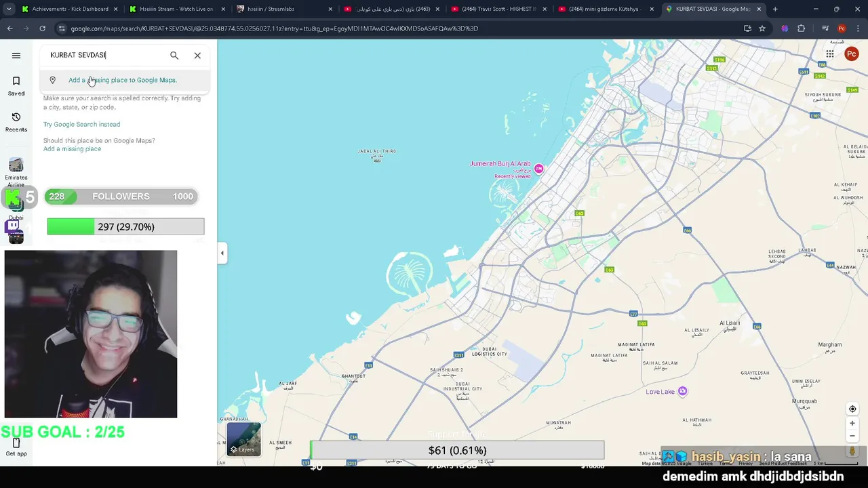The width and height of the screenshot is (868, 488).
Task: Click the install app icon in address bar
Action: [x=747, y=28]
